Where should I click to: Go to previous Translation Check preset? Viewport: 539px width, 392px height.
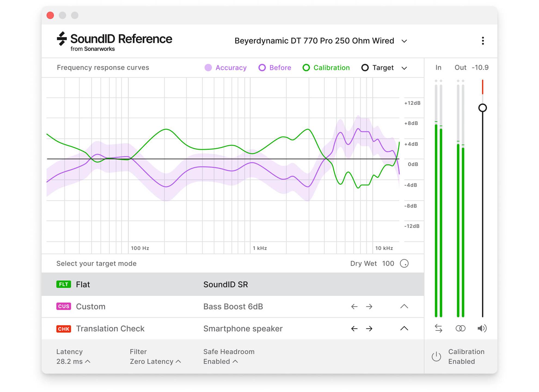pos(354,329)
